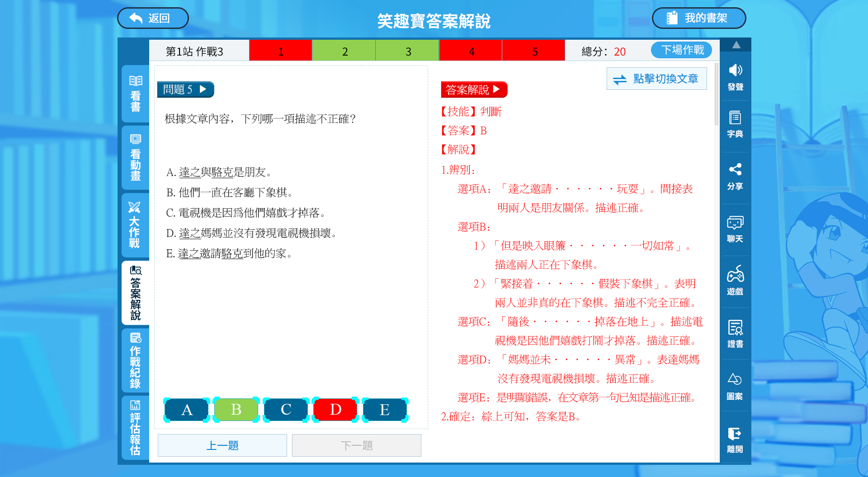
Task: Open the 聊天 chat panel
Action: pyautogui.click(x=735, y=229)
